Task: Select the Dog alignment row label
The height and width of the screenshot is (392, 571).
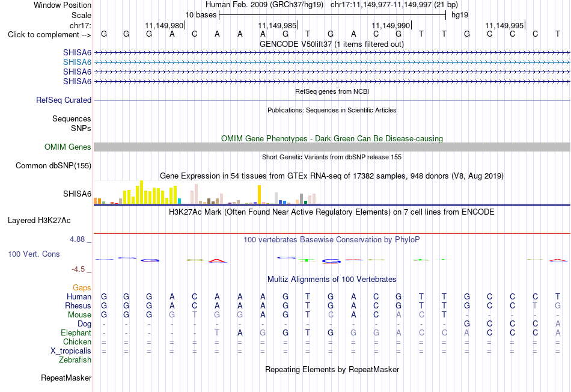Action: 84,324
